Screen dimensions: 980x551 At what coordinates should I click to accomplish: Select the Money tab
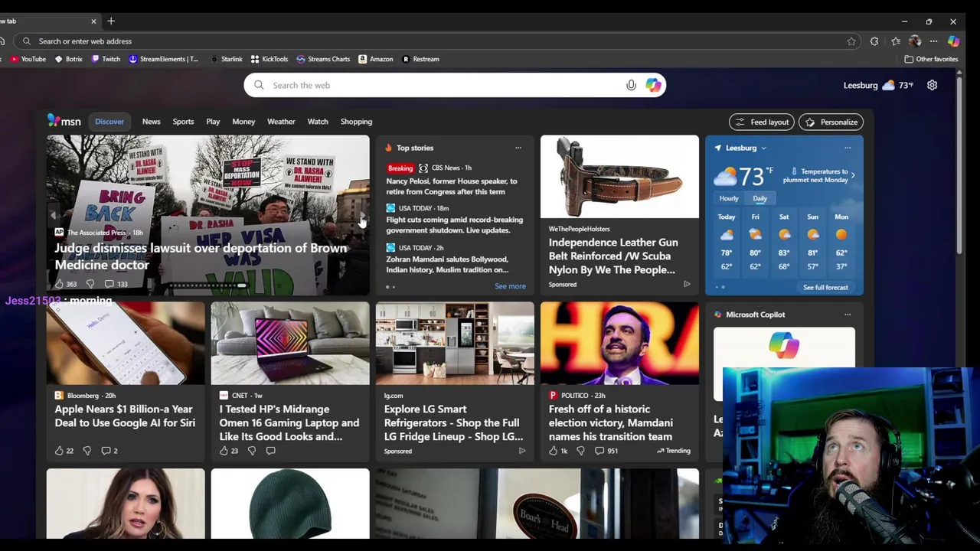(243, 122)
